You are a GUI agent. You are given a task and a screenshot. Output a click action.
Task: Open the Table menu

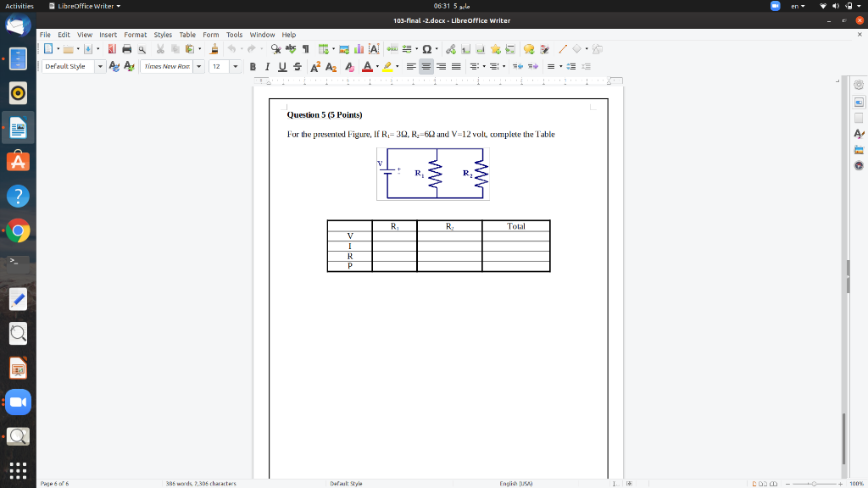tap(187, 35)
